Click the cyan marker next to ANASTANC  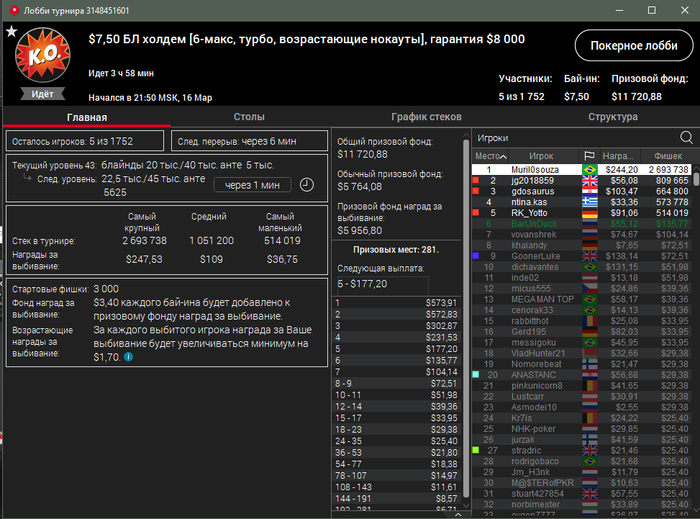pyautogui.click(x=476, y=374)
